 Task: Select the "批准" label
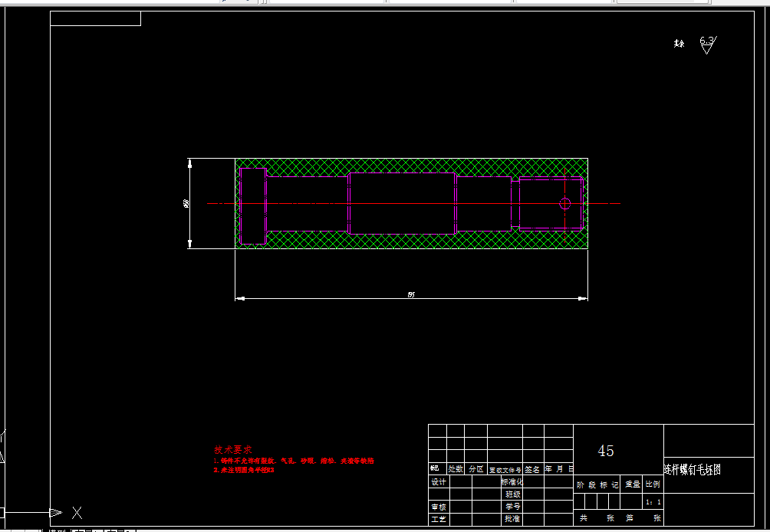pos(512,519)
